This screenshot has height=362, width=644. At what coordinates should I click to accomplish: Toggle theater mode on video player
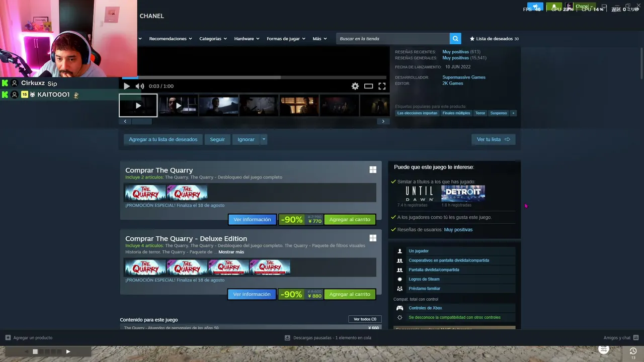[x=369, y=86]
